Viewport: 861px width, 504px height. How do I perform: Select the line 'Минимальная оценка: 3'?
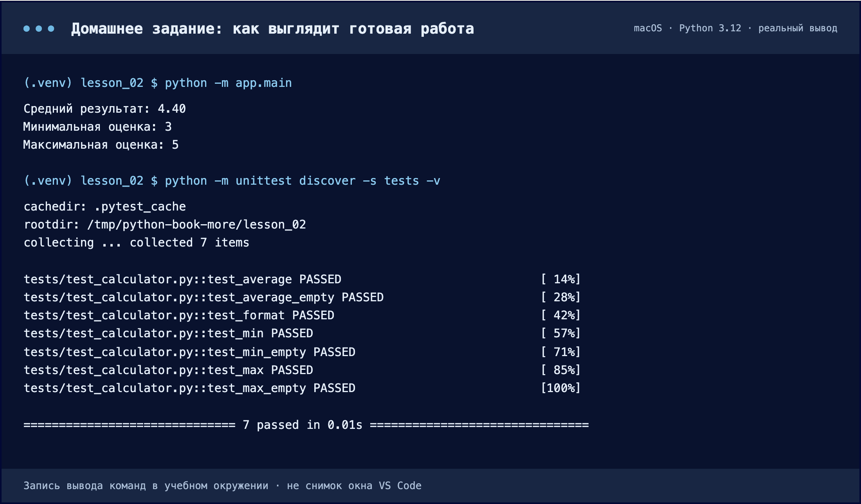97,127
